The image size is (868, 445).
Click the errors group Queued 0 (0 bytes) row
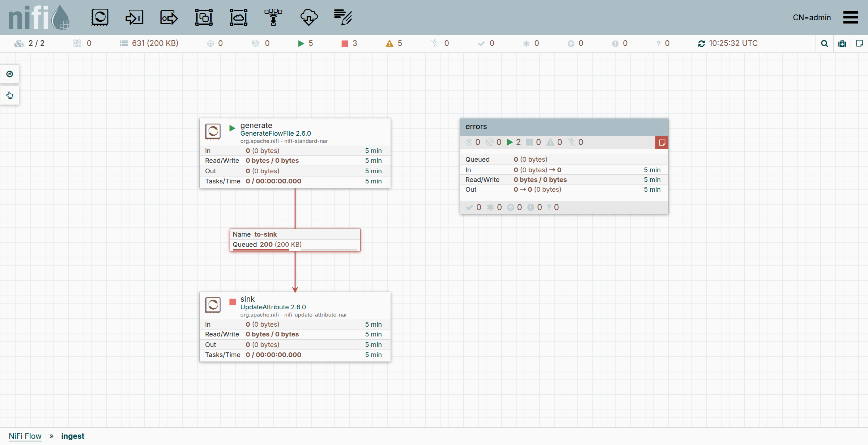pyautogui.click(x=564, y=160)
